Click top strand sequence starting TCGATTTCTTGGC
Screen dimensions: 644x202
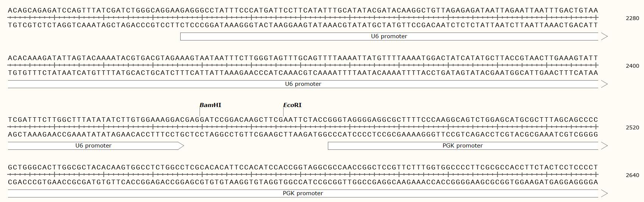303,120
